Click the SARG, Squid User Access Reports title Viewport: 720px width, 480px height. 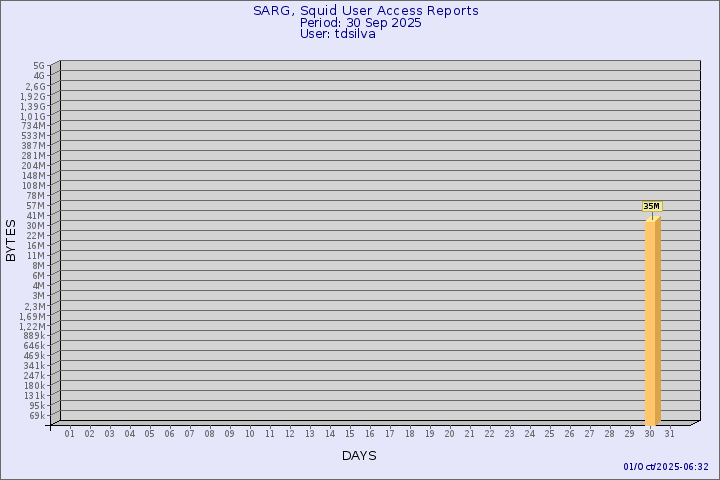(365, 11)
